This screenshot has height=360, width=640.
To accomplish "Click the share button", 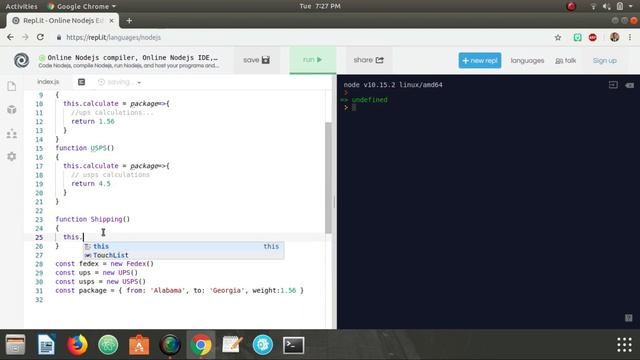I will click(369, 60).
